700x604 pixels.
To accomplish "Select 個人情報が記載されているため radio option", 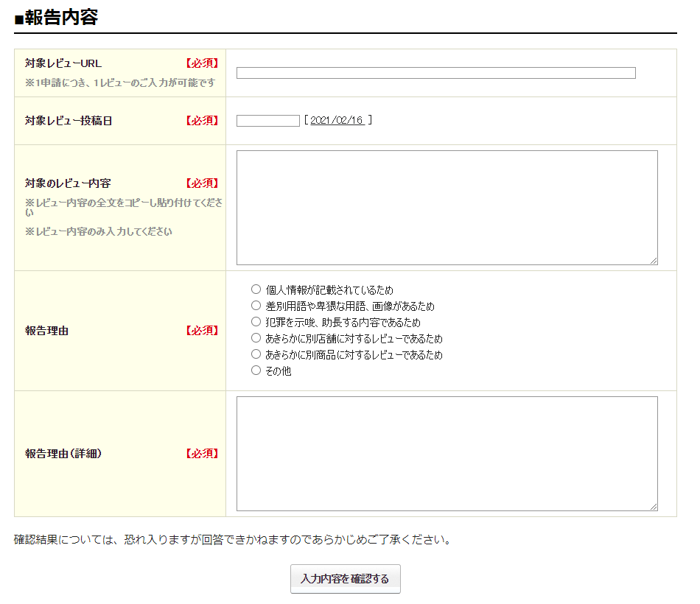I will pyautogui.click(x=256, y=289).
